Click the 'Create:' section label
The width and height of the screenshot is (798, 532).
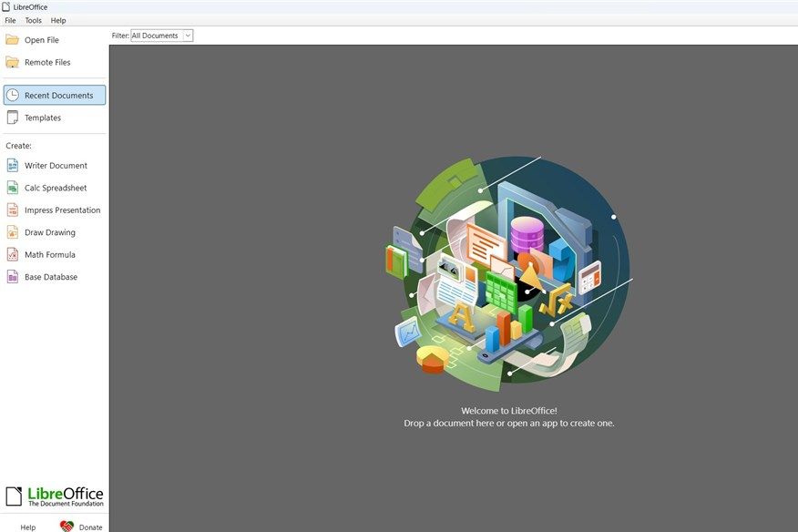click(x=19, y=146)
